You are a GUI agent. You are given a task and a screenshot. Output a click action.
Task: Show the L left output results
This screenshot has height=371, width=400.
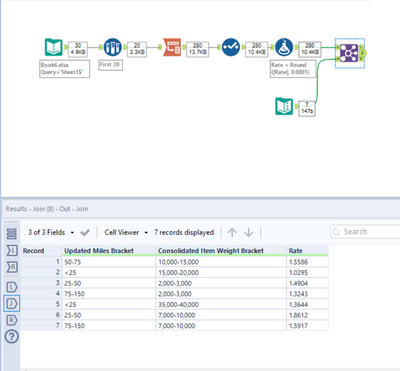click(x=12, y=287)
